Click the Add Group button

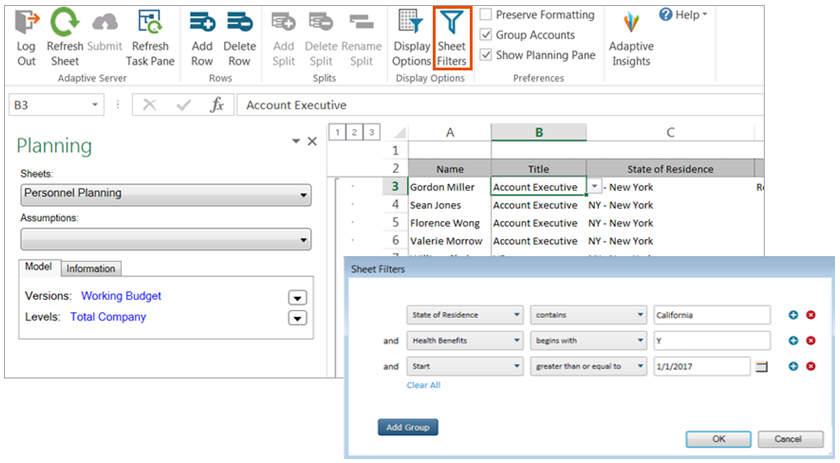pos(408,427)
